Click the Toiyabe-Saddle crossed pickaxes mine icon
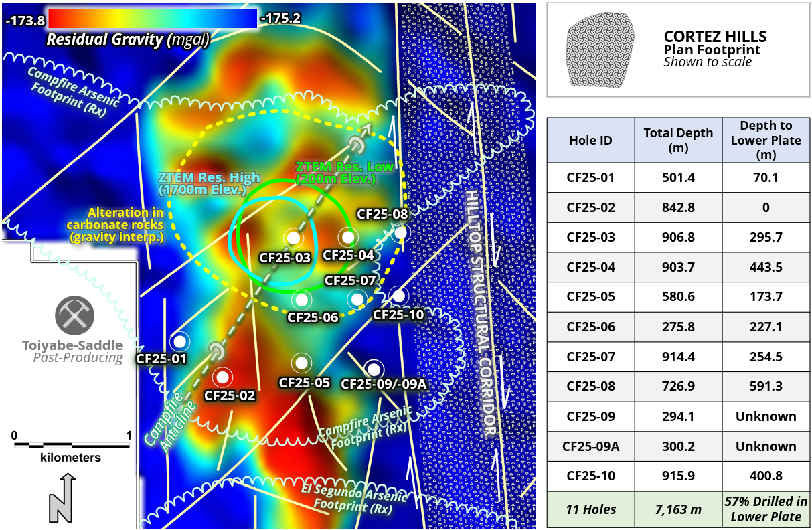812x530 pixels. 74,315
